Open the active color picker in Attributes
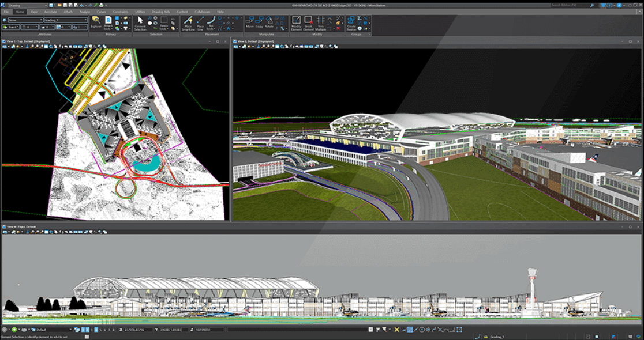The image size is (644, 340). [x=12, y=27]
